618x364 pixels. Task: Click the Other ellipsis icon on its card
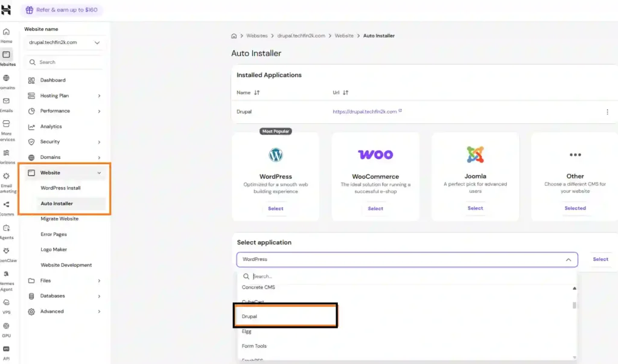pos(575,155)
